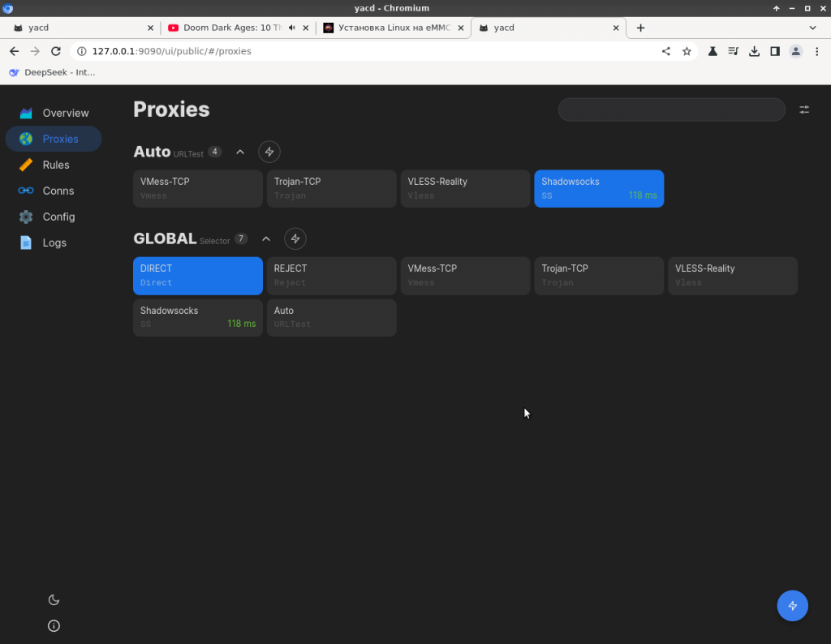Screen dimensions: 831x644
Task: Choose VLESS-Reality in GLOBAL group
Action: point(732,276)
